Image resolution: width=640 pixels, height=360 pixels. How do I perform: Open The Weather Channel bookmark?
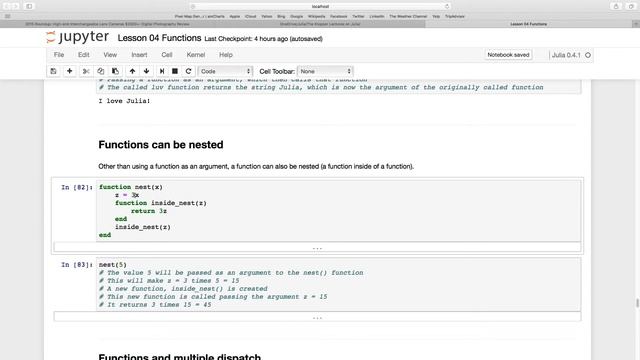(x=408, y=16)
